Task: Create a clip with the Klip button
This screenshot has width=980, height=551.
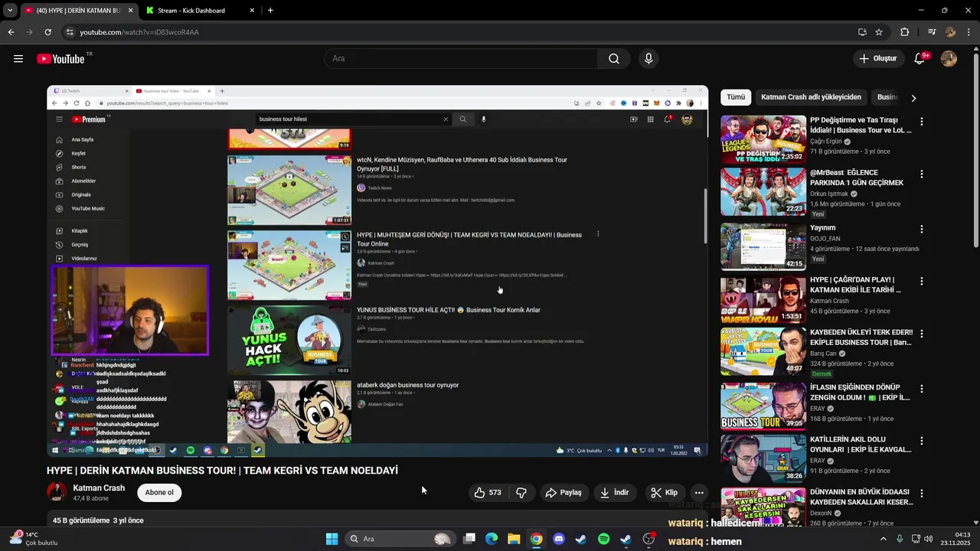Action: pos(664,493)
